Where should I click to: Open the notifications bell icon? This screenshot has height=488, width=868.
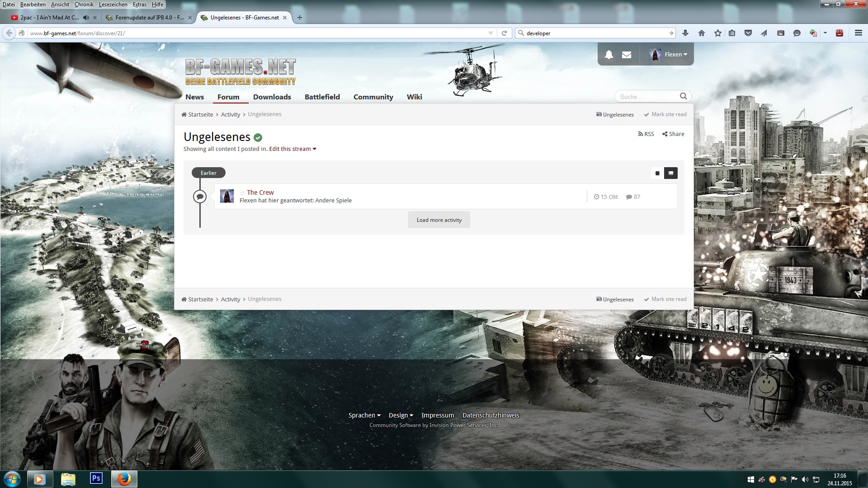609,55
